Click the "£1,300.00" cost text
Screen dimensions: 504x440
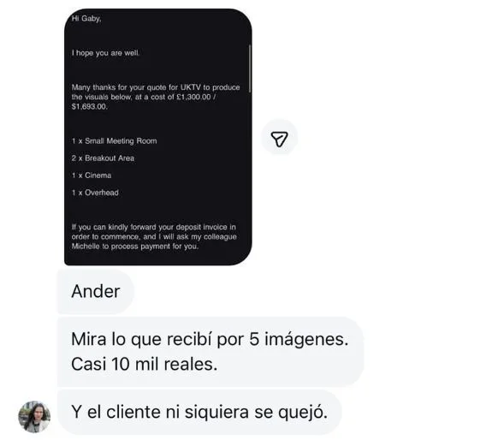coord(194,97)
